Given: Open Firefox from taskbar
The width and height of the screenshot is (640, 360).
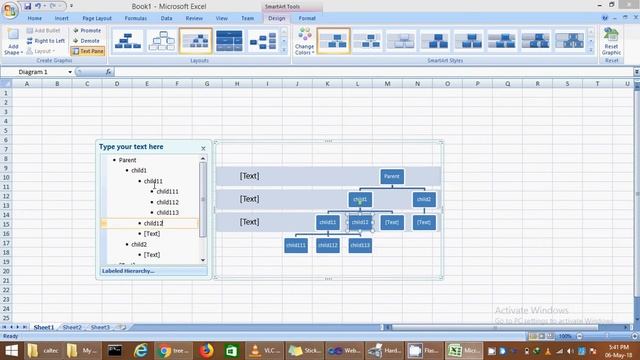Looking at the screenshot, I should point(207,351).
